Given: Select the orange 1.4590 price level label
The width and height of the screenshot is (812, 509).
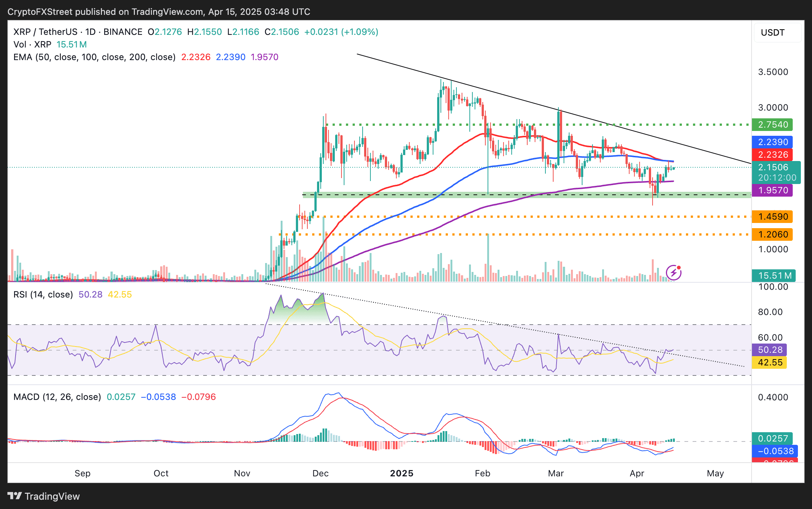Looking at the screenshot, I should pos(772,217).
